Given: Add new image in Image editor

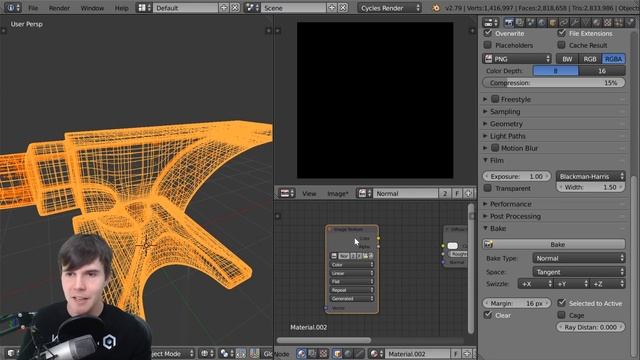Looking at the screenshot, I should coord(468,193).
